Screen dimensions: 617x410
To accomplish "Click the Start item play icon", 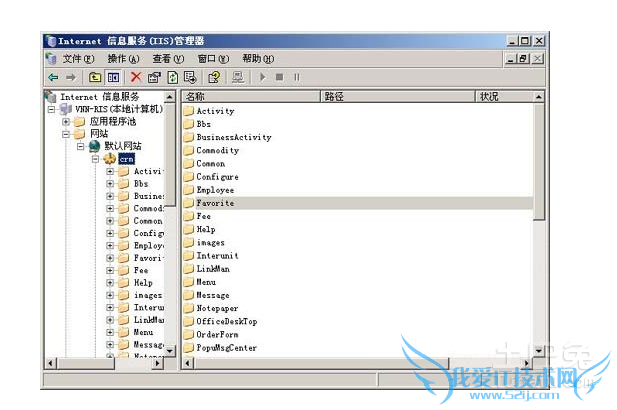I will 262,77.
